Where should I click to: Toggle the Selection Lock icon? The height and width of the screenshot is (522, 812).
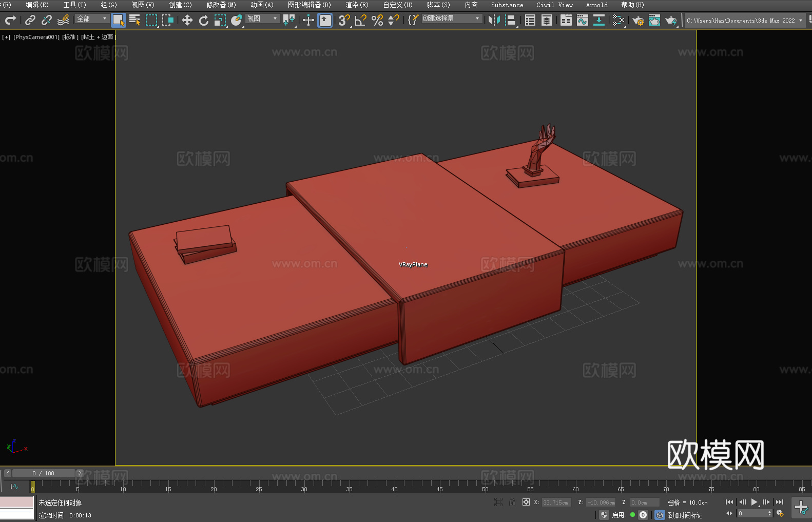[512, 502]
